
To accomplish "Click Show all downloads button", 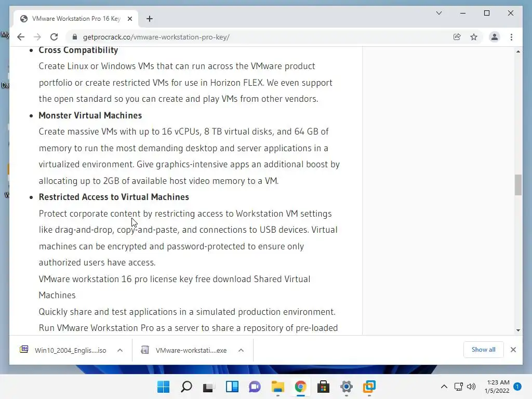I will coord(483,350).
